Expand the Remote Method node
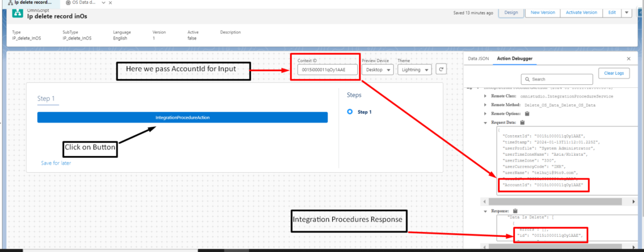This screenshot has width=644, height=252. pyautogui.click(x=485, y=105)
